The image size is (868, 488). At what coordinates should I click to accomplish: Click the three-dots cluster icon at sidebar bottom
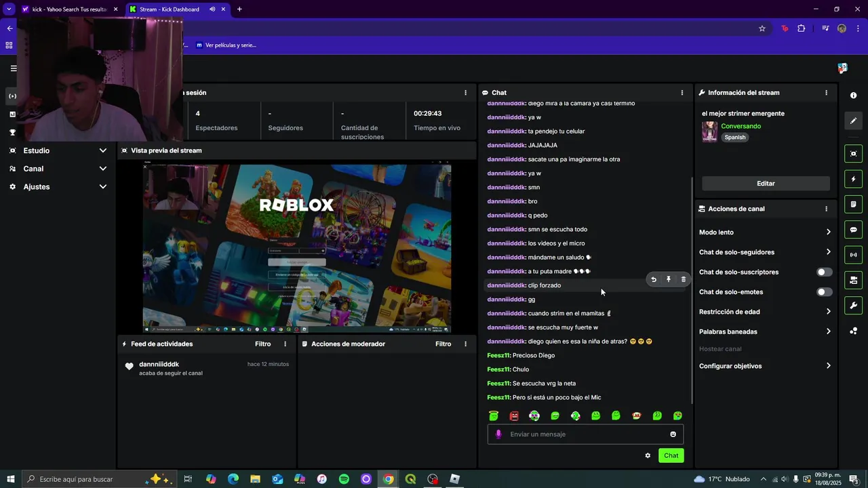(854, 331)
